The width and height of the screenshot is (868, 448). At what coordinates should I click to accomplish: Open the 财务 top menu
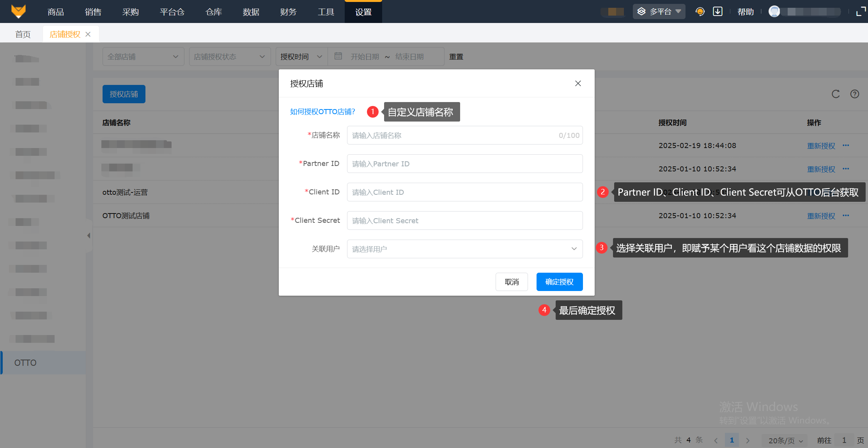click(288, 12)
